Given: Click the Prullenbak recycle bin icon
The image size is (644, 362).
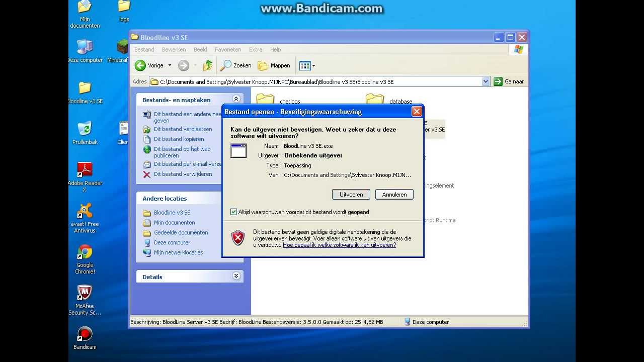Looking at the screenshot, I should pyautogui.click(x=85, y=128).
